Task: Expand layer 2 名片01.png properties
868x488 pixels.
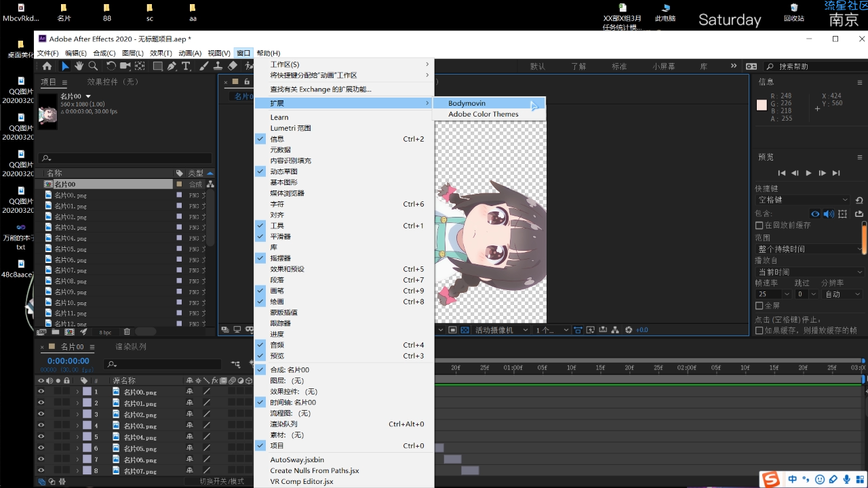Action: click(x=77, y=403)
